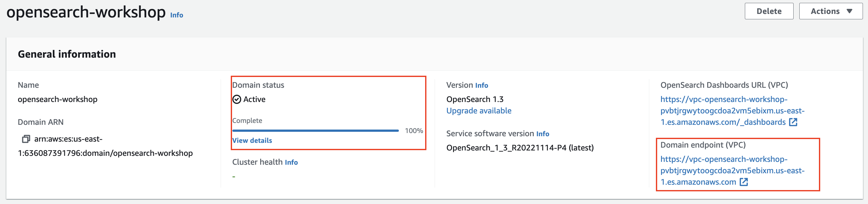868x204 pixels.
Task: Open the Info link beside Version
Action: tap(481, 85)
